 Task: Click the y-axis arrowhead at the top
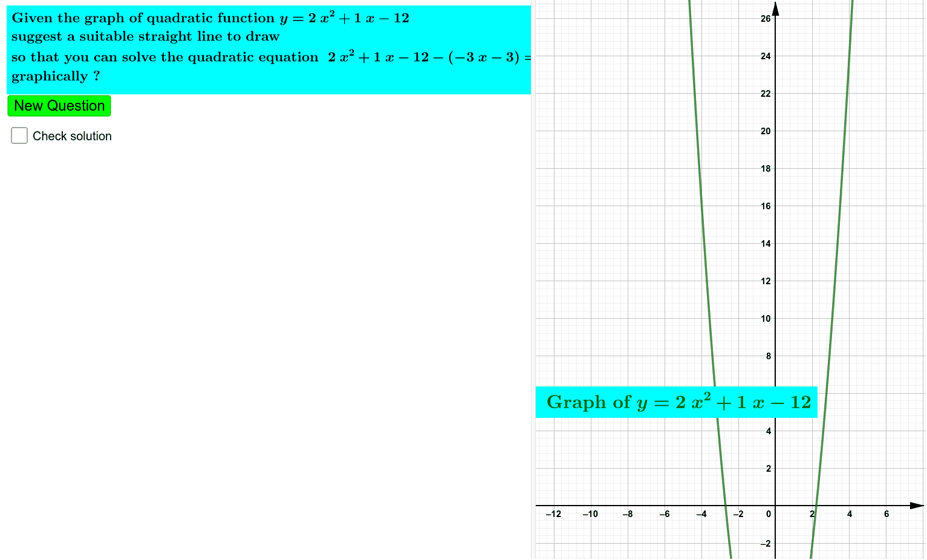click(775, 7)
